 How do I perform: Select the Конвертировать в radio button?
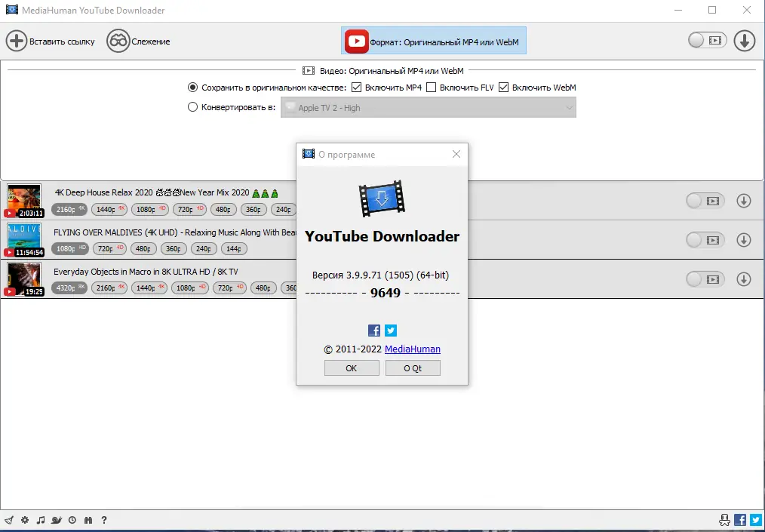click(192, 107)
